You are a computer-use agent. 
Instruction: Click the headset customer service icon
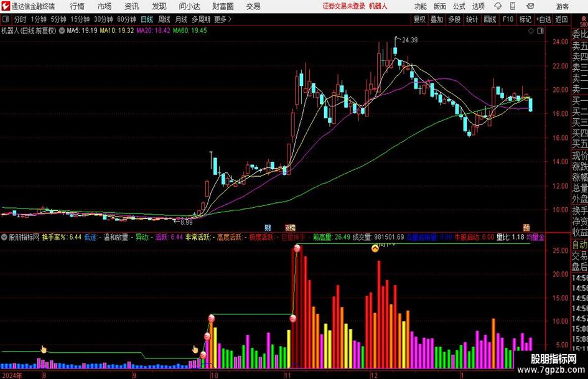pyautogui.click(x=498, y=6)
